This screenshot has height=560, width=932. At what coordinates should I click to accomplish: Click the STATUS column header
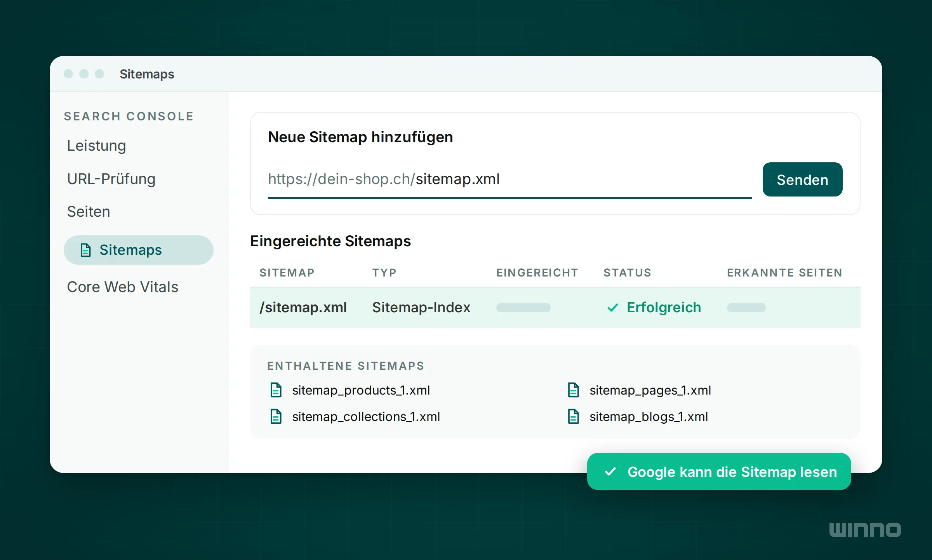[x=627, y=273]
